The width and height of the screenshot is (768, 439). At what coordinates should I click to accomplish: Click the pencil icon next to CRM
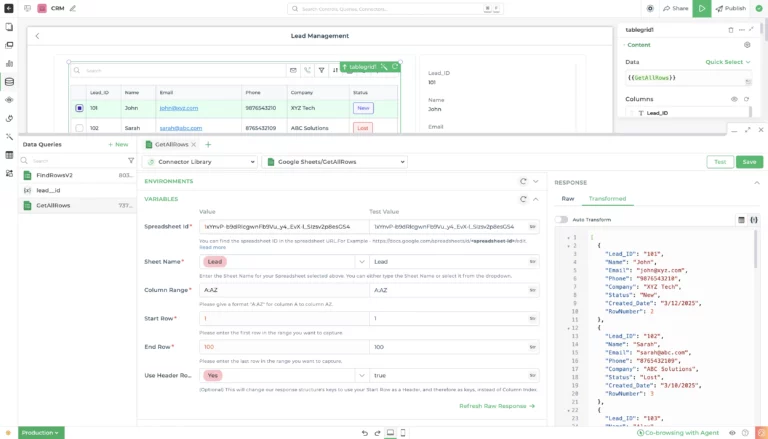pyautogui.click(x=72, y=8)
